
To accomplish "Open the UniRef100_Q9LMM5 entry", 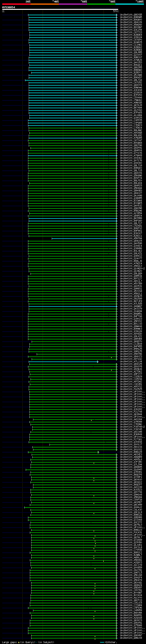I will coord(131,53).
